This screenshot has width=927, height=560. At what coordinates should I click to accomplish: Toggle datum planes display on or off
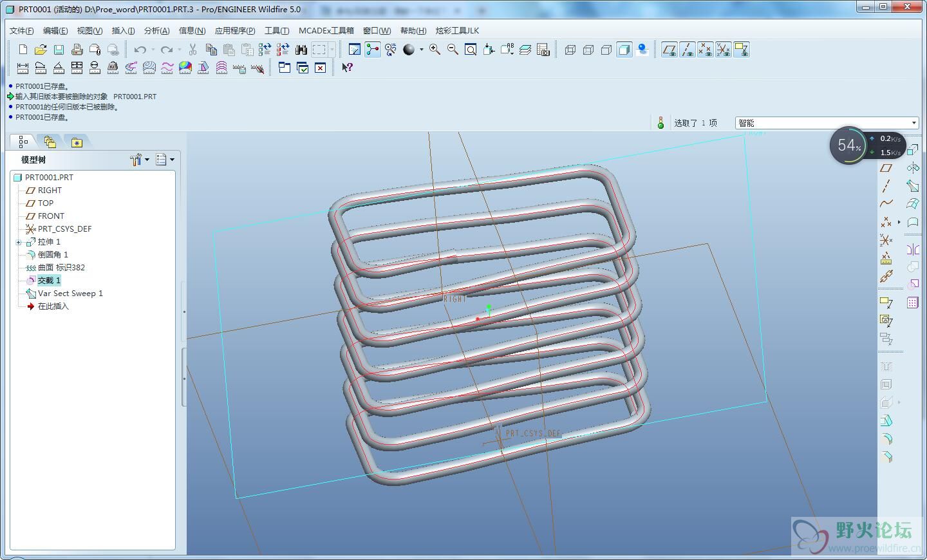pos(669,50)
